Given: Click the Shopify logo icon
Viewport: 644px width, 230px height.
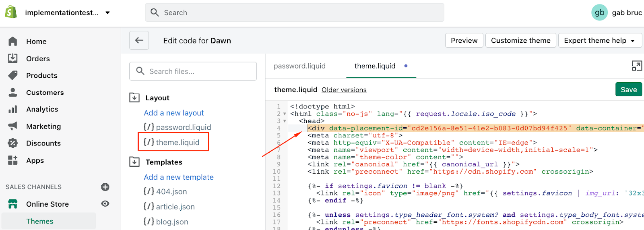Looking at the screenshot, I should tap(11, 12).
